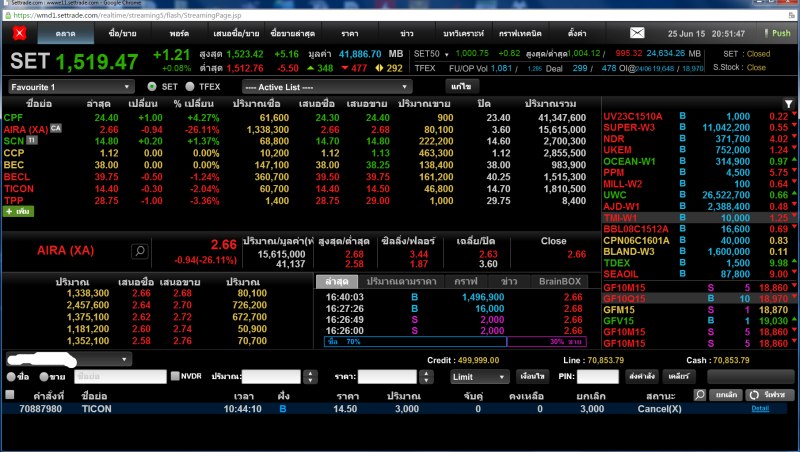The height and width of the screenshot is (452, 800).
Task: Open the พอร์ต (portfolio) menu tab
Action: [179, 34]
